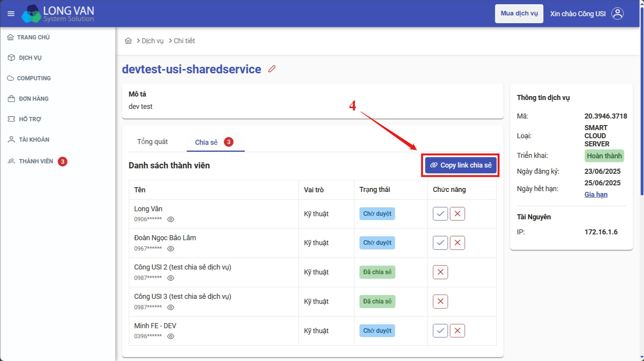This screenshot has height=361, width=644.
Task: Click the devtest-usi-sharedservice title
Action: pyautogui.click(x=192, y=69)
